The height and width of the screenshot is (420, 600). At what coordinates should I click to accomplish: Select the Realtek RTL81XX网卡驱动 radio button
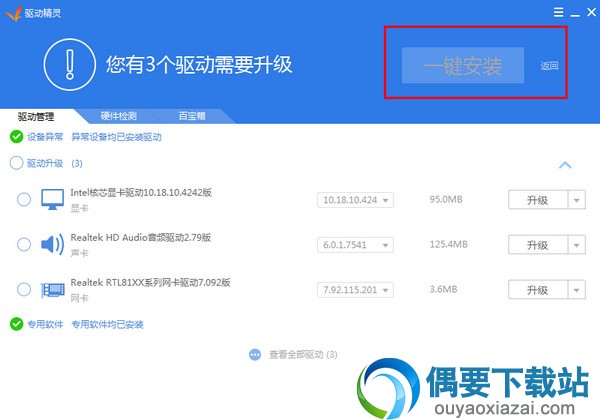(x=24, y=289)
